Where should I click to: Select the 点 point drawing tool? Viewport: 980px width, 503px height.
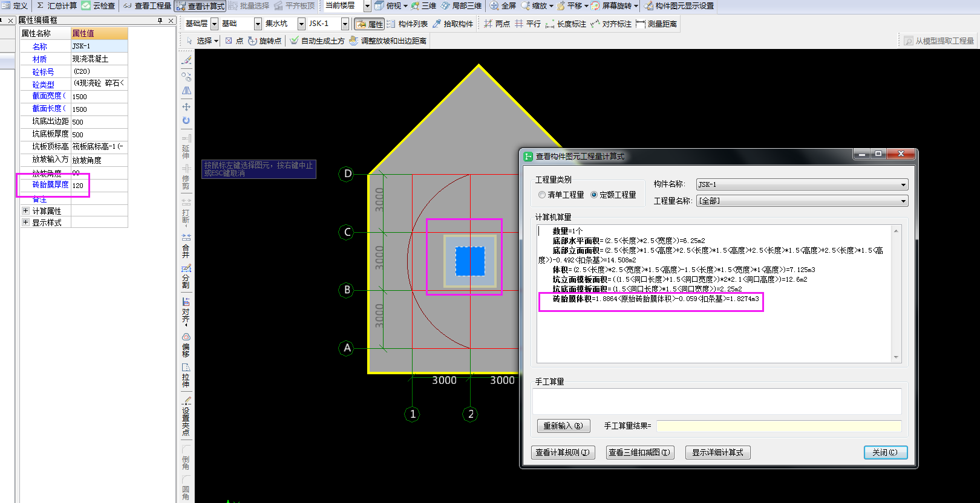(x=234, y=41)
